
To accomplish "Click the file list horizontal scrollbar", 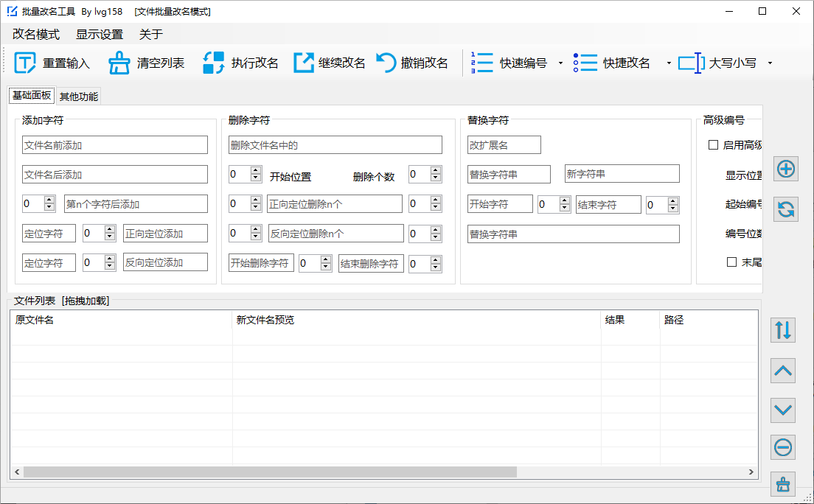I will 270,472.
